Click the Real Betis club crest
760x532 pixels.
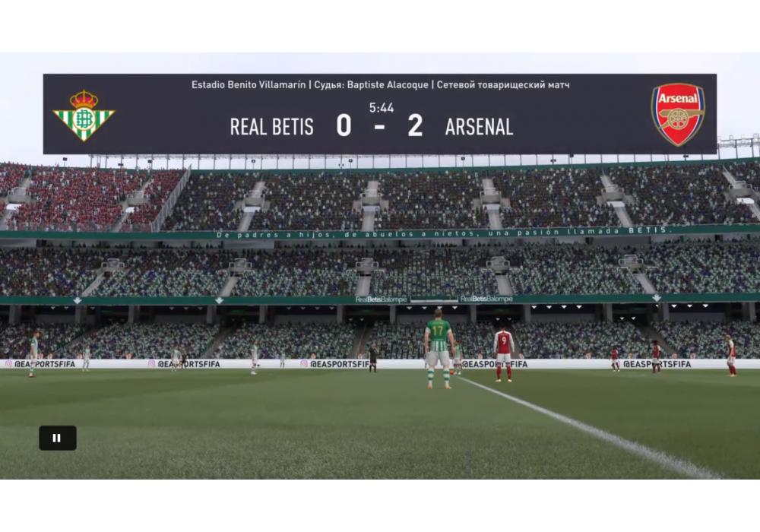pyautogui.click(x=84, y=116)
